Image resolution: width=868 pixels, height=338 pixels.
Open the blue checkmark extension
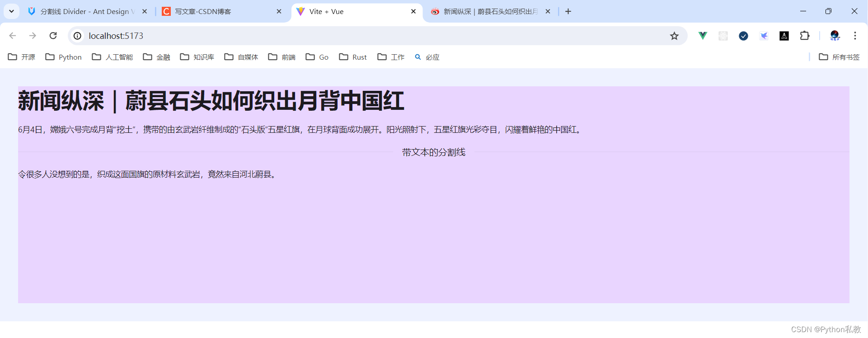743,36
